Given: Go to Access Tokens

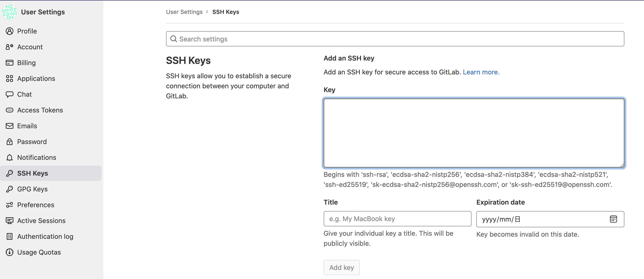Looking at the screenshot, I should click(x=51, y=110).
